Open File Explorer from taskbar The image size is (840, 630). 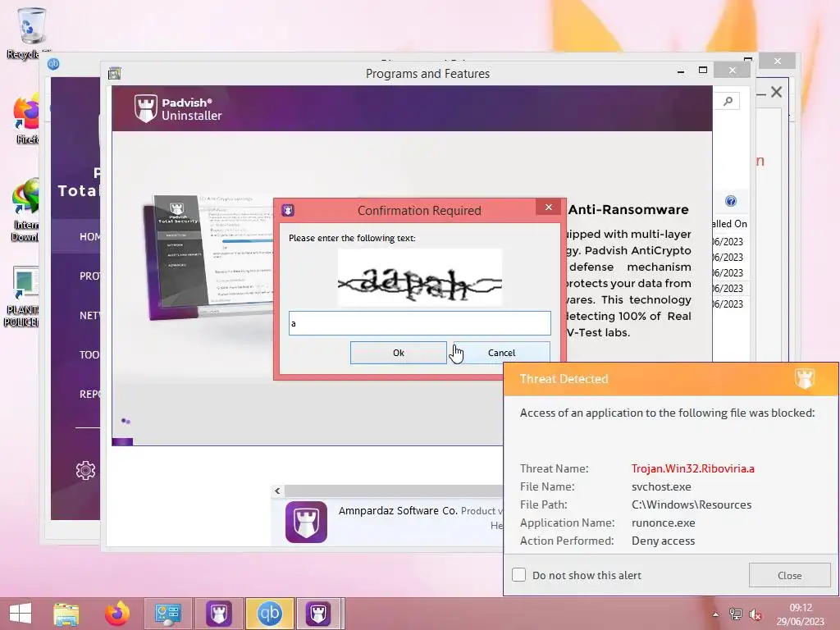[66, 614]
